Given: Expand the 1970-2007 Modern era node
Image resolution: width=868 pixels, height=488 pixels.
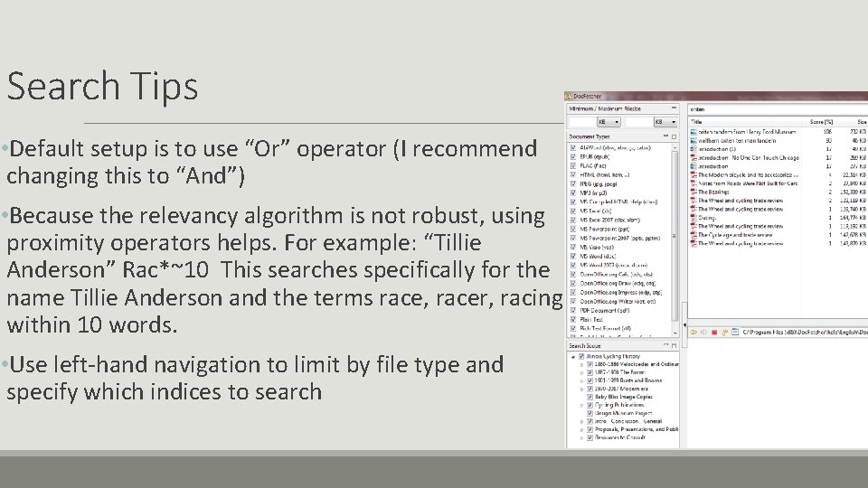Looking at the screenshot, I should coord(581,389).
